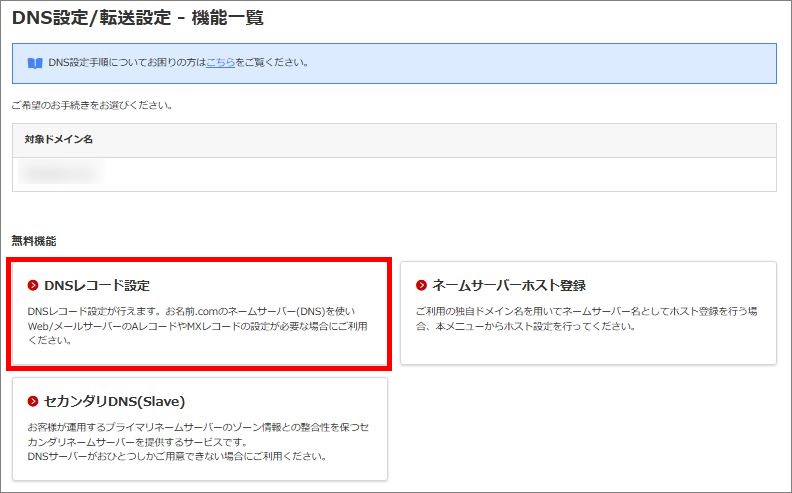Image resolution: width=792 pixels, height=493 pixels.
Task: Open the セカンダリDNS(Slave) title
Action: (115, 402)
